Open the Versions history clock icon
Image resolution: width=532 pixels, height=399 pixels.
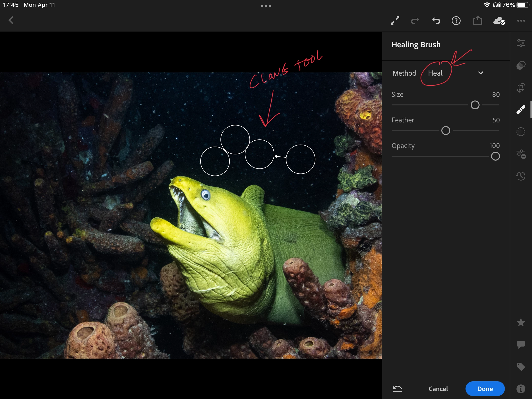coord(521,176)
